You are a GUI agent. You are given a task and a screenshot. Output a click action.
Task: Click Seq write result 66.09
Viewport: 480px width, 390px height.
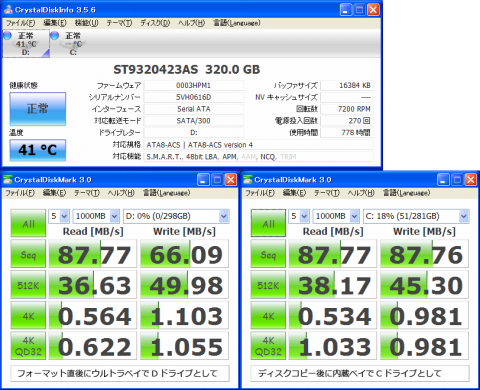click(x=185, y=254)
